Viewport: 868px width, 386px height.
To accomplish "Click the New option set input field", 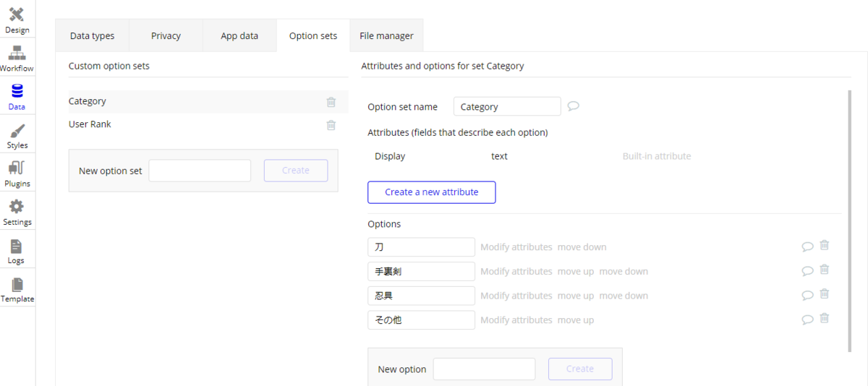I will tap(200, 171).
